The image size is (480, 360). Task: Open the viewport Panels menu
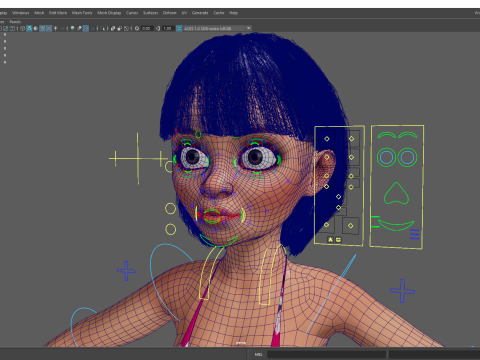(15, 22)
